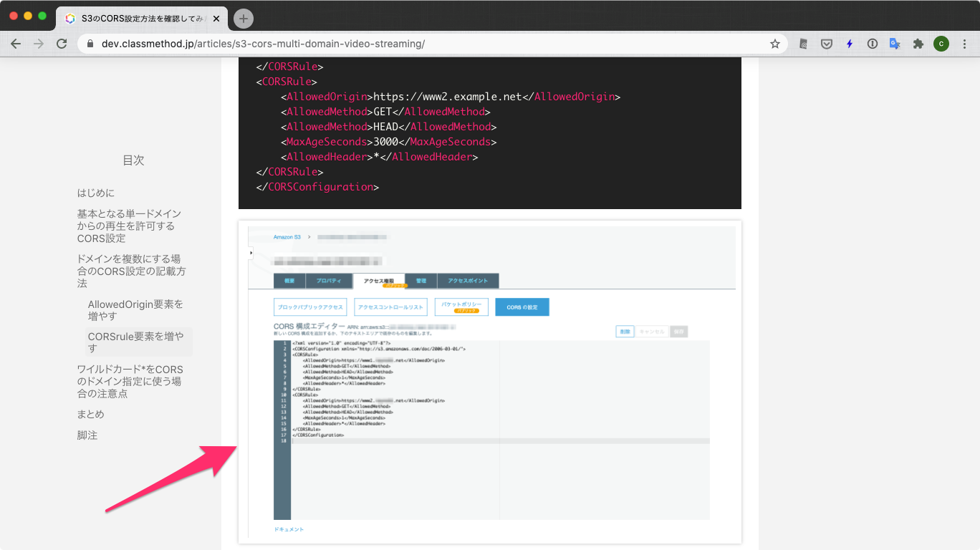The image size is (980, 550).
Task: Open the Chrome profile avatar C
Action: pos(941,44)
